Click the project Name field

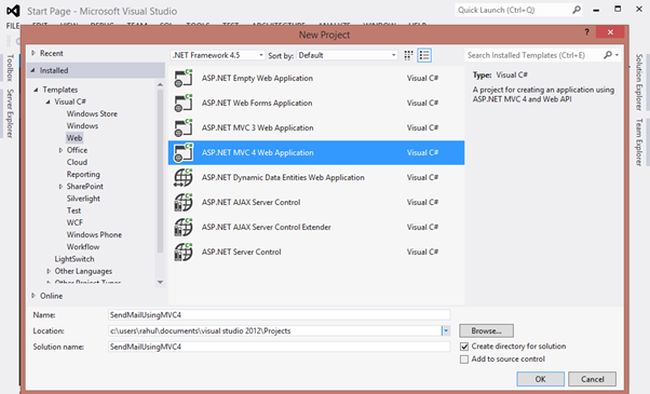279,315
